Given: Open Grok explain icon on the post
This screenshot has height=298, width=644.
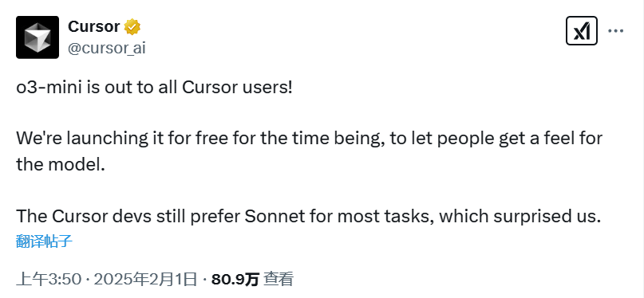Looking at the screenshot, I should [x=581, y=31].
